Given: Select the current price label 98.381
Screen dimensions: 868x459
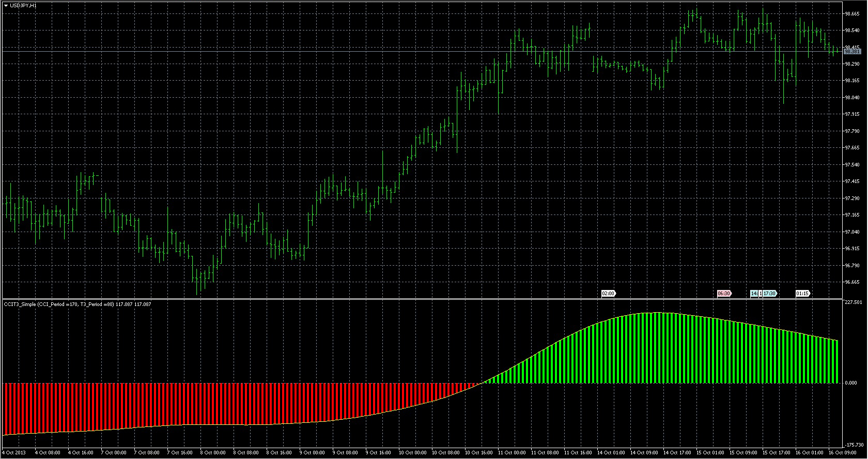Looking at the screenshot, I should coord(852,52).
